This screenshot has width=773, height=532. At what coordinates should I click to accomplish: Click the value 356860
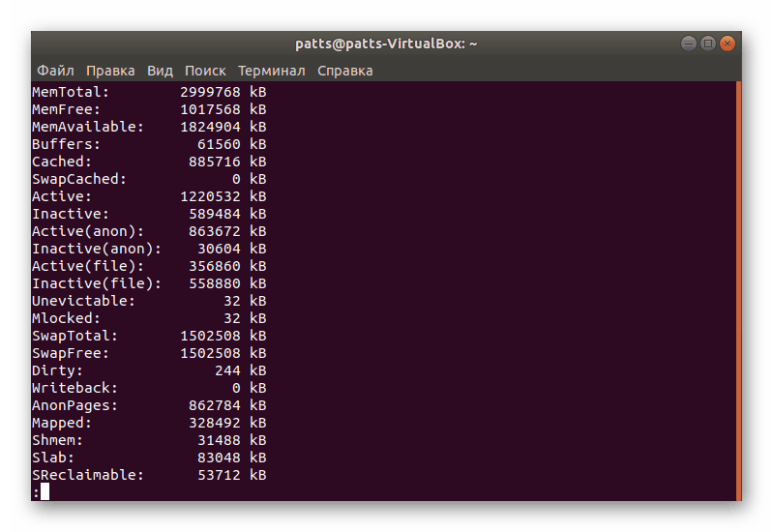pyautogui.click(x=215, y=266)
